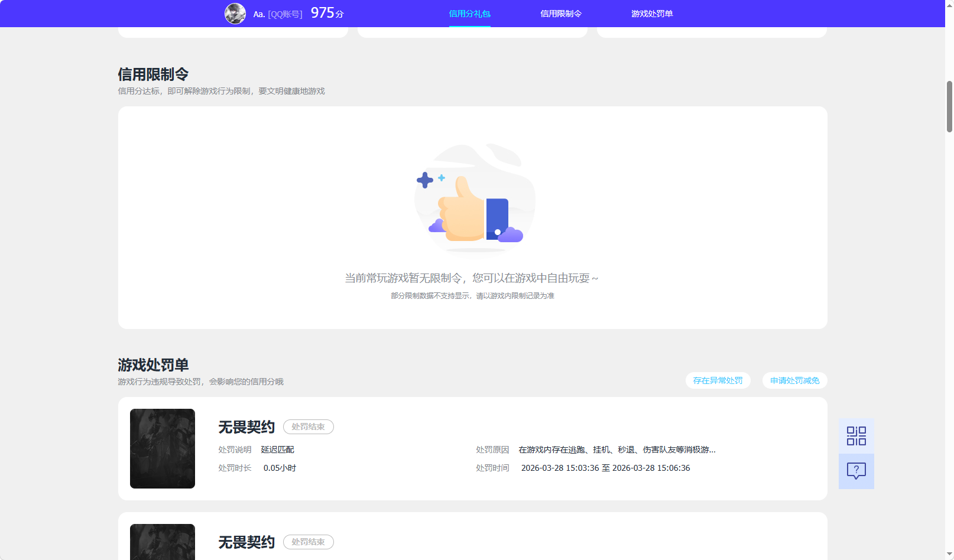Switch to the 信用限制令 tab
The width and height of the screenshot is (954, 560).
(560, 13)
